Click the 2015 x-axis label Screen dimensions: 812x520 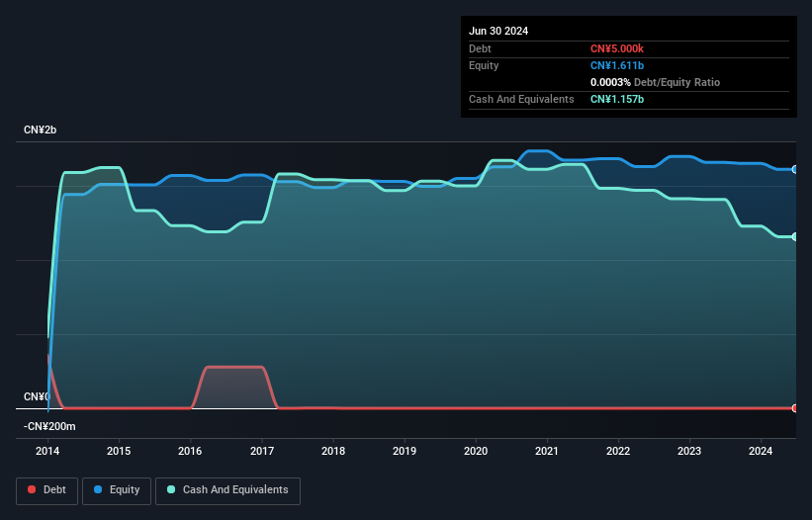(x=119, y=451)
